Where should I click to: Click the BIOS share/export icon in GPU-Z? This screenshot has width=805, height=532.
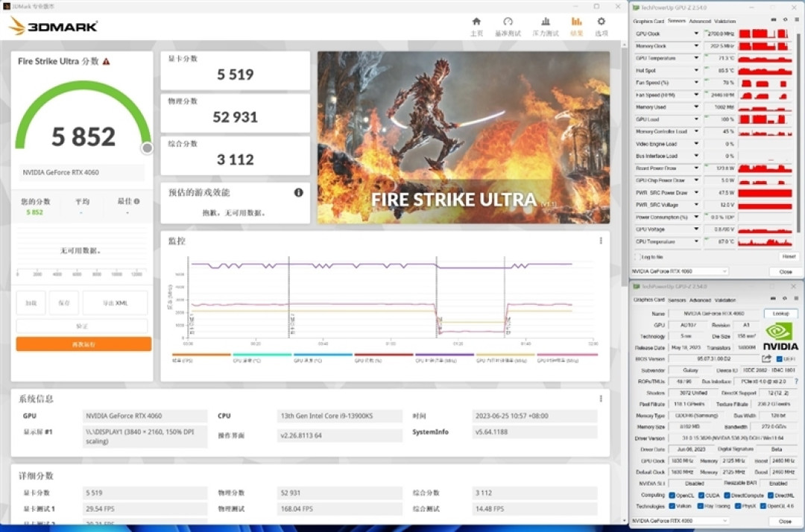point(766,358)
